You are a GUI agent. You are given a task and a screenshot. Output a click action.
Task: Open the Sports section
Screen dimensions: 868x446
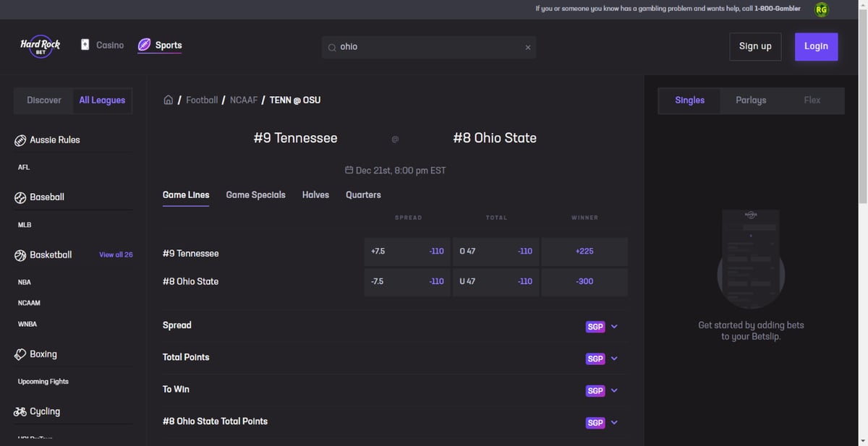tap(160, 45)
